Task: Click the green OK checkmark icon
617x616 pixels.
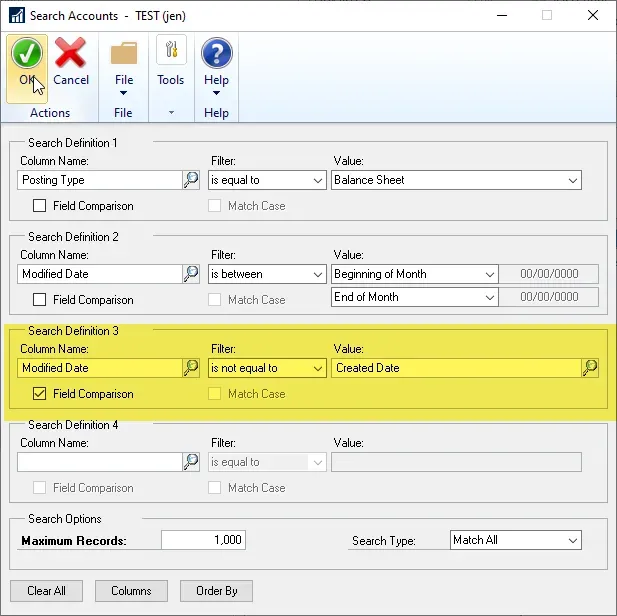Action: [27, 54]
